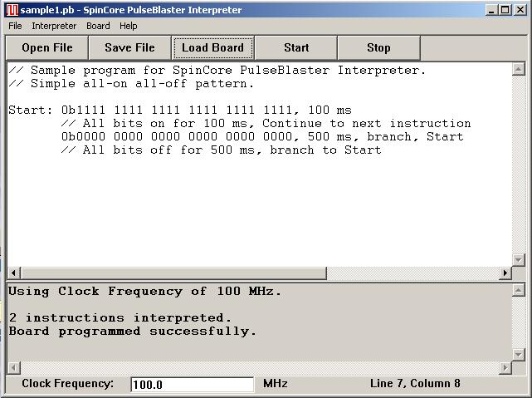Click output pane scroll up arrow
This screenshot has width=532, height=398.
pos(519,290)
